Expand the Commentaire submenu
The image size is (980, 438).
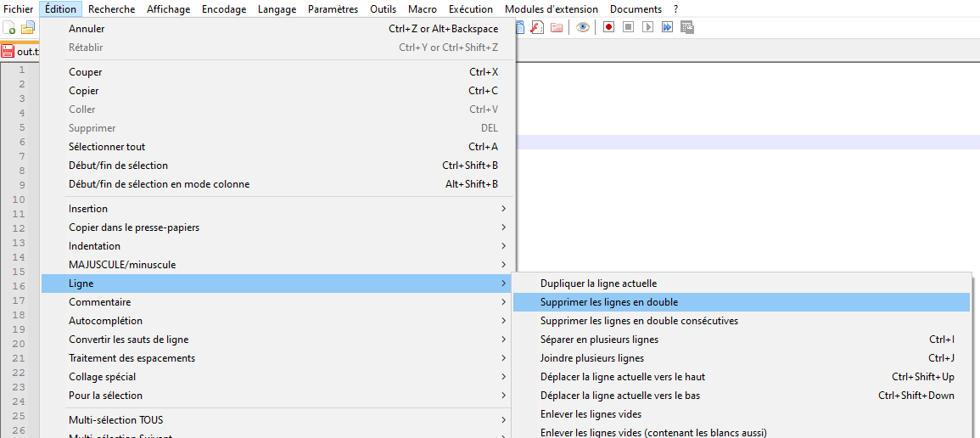click(278, 302)
